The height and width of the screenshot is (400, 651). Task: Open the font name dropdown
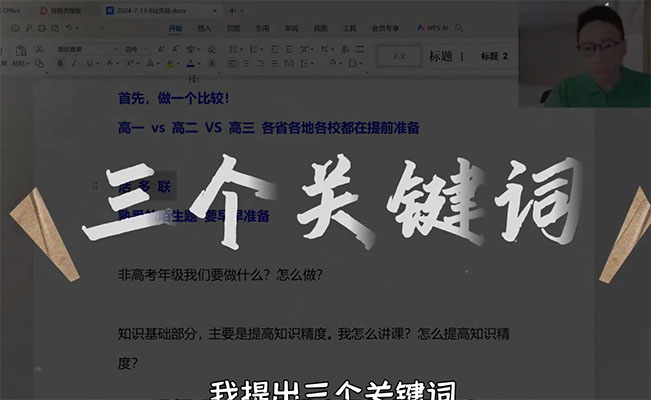coord(86,48)
